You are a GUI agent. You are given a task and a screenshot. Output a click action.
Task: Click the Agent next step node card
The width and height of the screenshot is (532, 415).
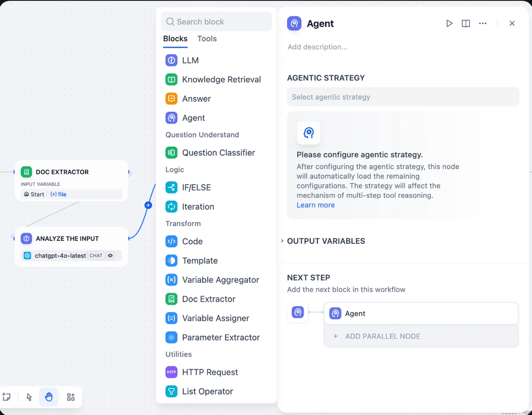click(x=421, y=314)
